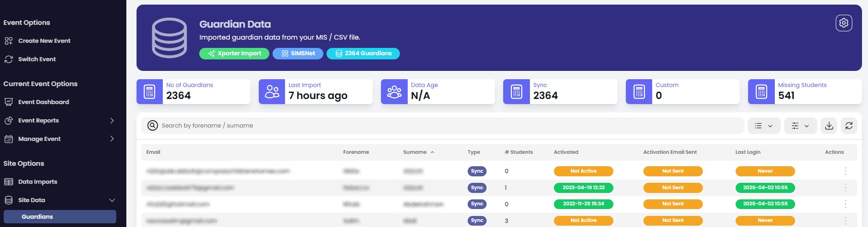Screen dimensions: 868x227
Task: Open actions menu for the row with 1 student
Action: pyautogui.click(x=845, y=188)
